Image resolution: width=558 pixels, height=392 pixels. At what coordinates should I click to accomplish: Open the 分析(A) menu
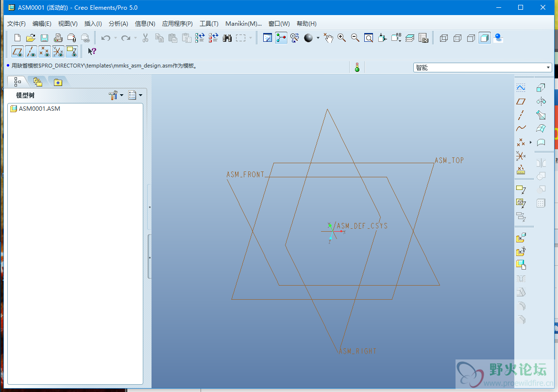point(118,23)
